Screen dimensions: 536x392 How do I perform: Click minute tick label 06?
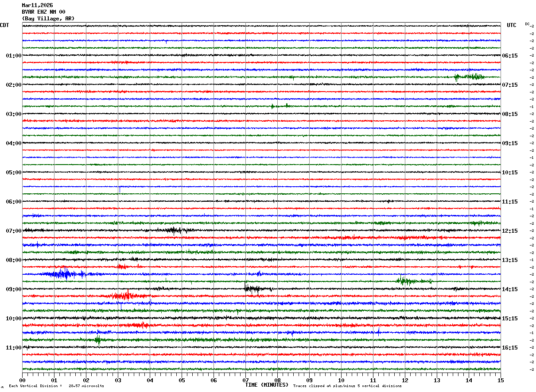pyautogui.click(x=214, y=380)
